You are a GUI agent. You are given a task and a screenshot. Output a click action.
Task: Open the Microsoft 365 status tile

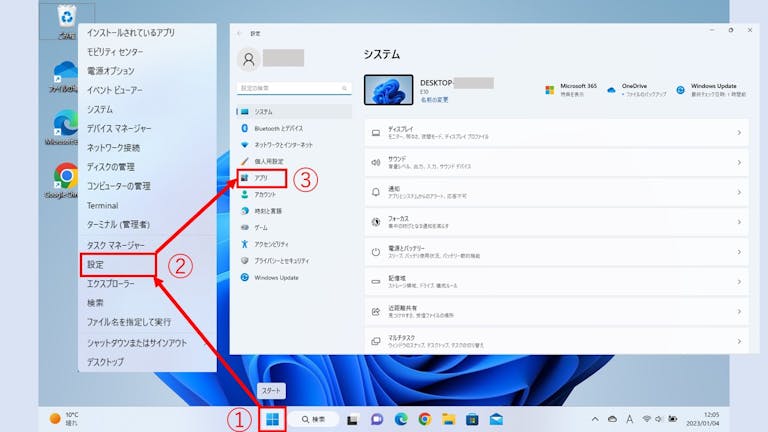pyautogui.click(x=571, y=90)
